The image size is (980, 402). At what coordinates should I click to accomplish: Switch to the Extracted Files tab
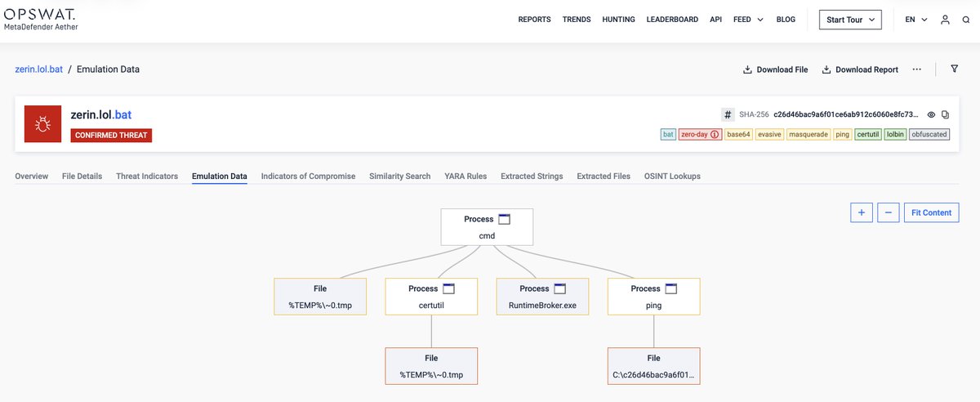pyautogui.click(x=604, y=176)
